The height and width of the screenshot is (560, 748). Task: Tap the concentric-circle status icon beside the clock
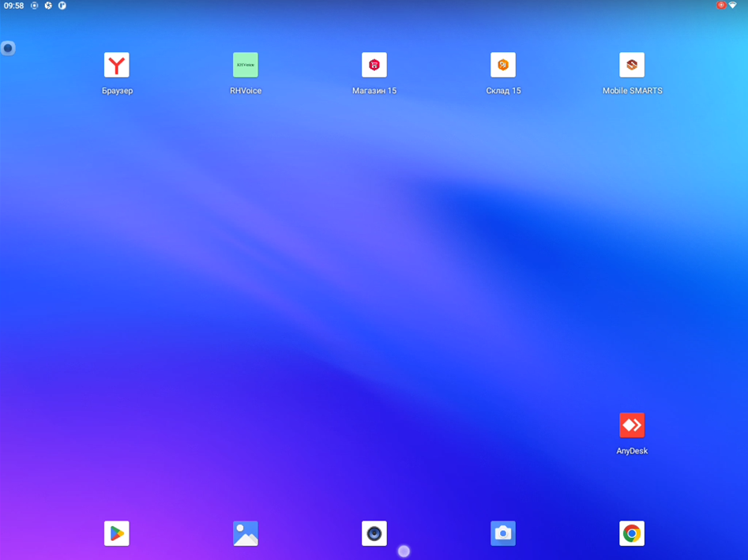click(x=34, y=6)
